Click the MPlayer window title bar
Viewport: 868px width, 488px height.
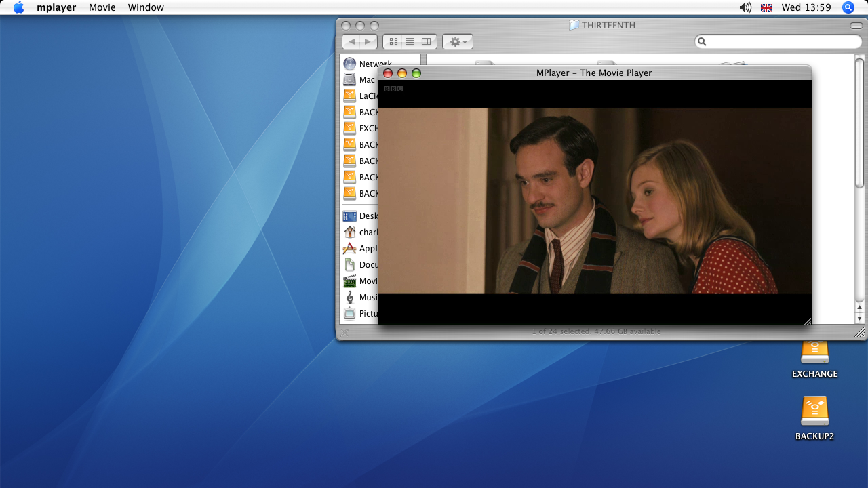(x=594, y=73)
